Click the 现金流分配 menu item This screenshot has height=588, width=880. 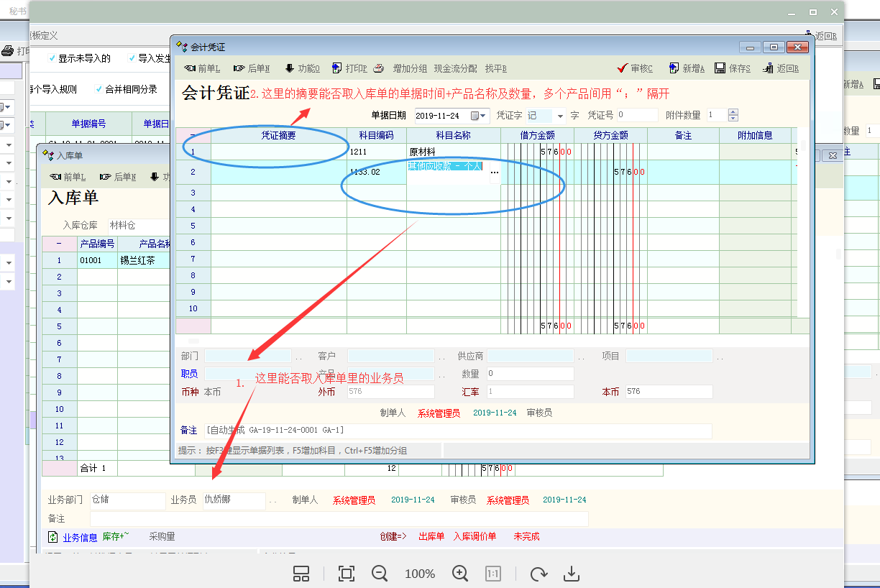coord(455,68)
